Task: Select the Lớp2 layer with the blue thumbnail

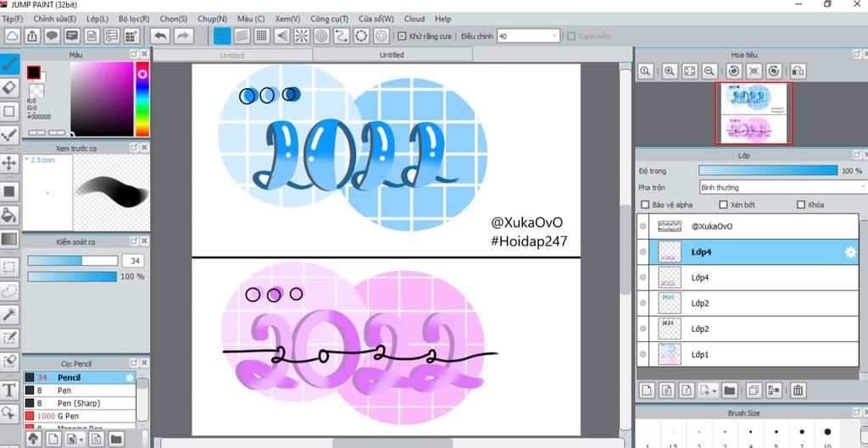Action: click(748, 303)
